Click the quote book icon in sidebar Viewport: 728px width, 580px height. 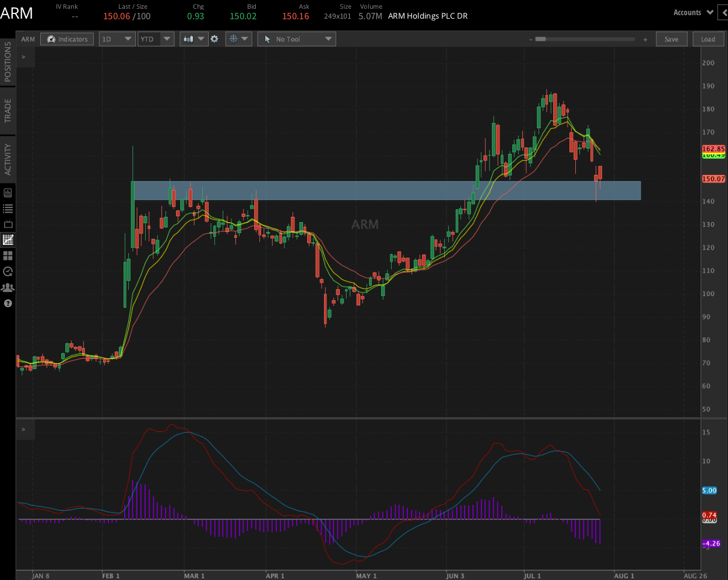[8, 192]
